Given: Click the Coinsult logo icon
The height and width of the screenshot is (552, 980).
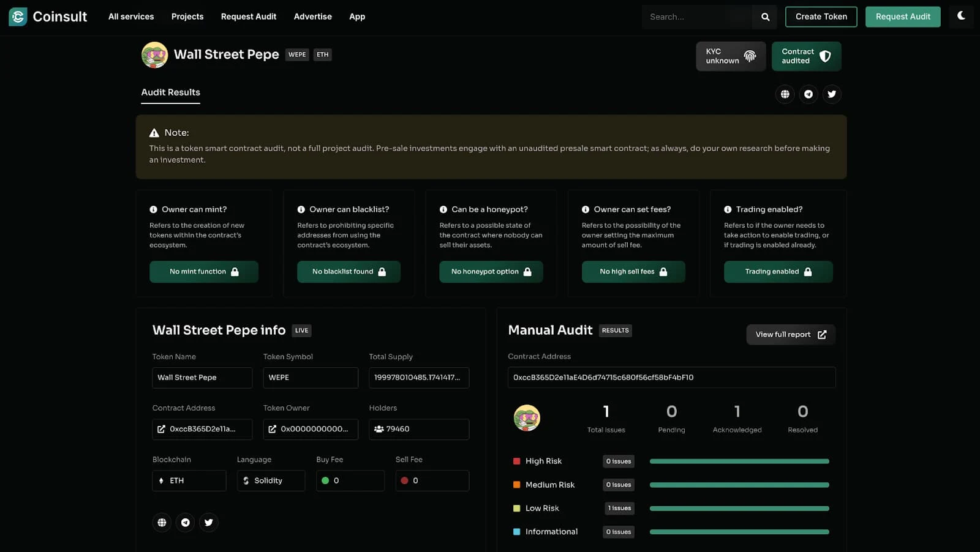Looking at the screenshot, I should coord(18,17).
